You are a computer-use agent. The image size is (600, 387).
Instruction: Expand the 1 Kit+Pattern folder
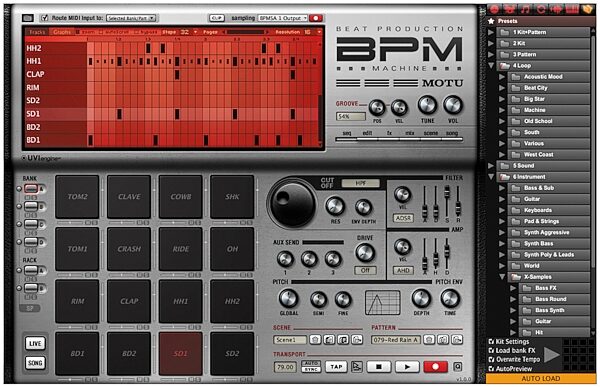click(x=491, y=32)
